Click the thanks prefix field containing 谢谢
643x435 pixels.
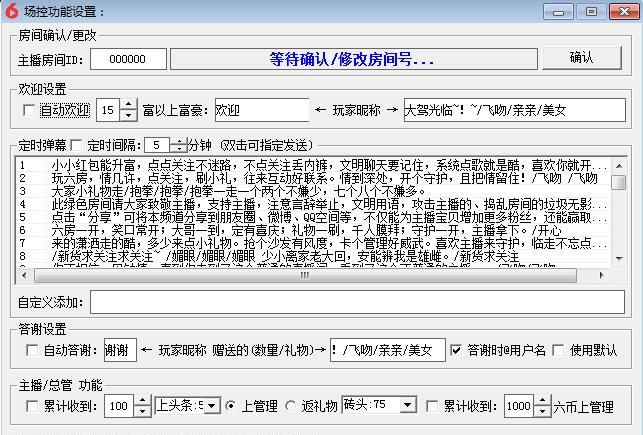click(x=120, y=350)
